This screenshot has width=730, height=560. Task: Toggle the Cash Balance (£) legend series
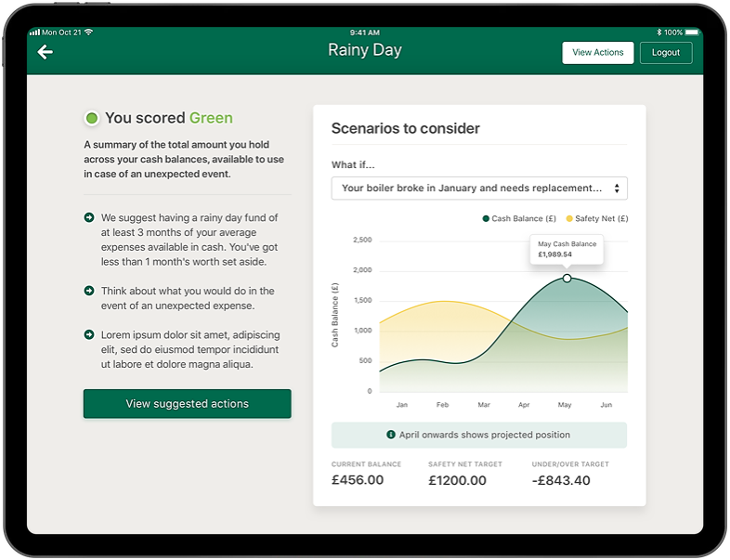(x=518, y=219)
